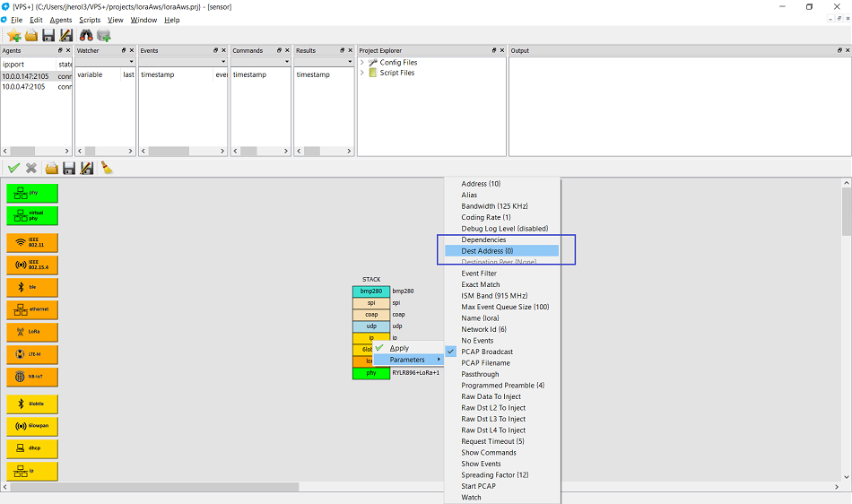Choose Spreading Factor (12) in context menu
Viewport: 852px width, 504px height.
point(494,474)
